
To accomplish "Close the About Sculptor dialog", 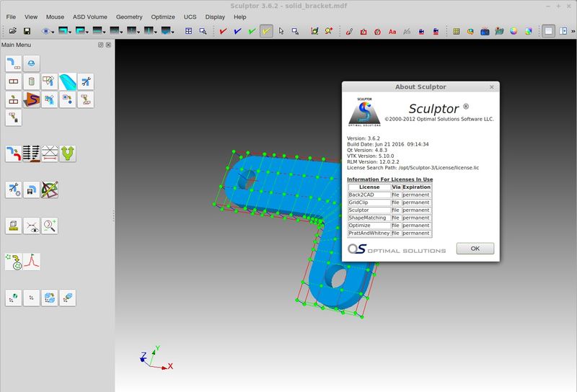I will click(492, 87).
